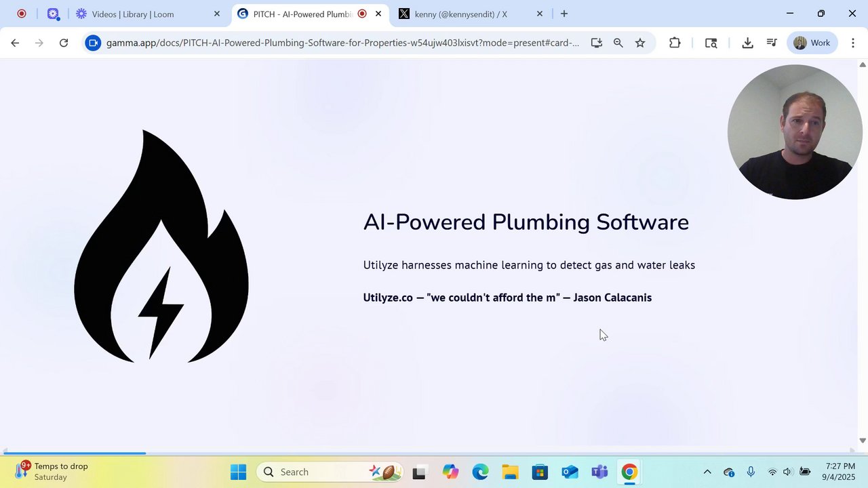Click the flame lightning logo image

pyautogui.click(x=161, y=246)
